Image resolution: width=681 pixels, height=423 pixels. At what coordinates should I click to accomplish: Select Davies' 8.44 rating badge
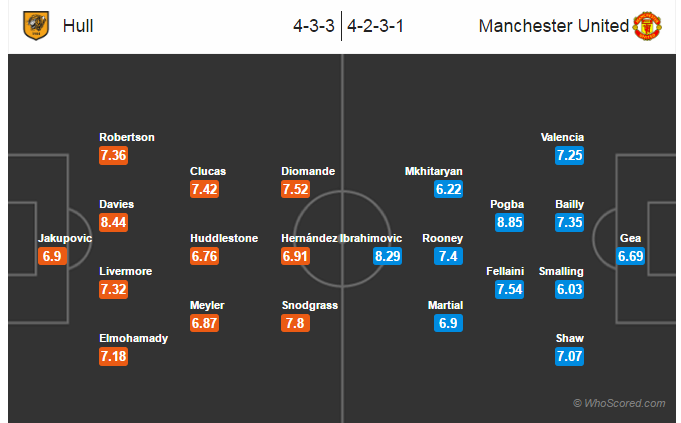(x=113, y=222)
